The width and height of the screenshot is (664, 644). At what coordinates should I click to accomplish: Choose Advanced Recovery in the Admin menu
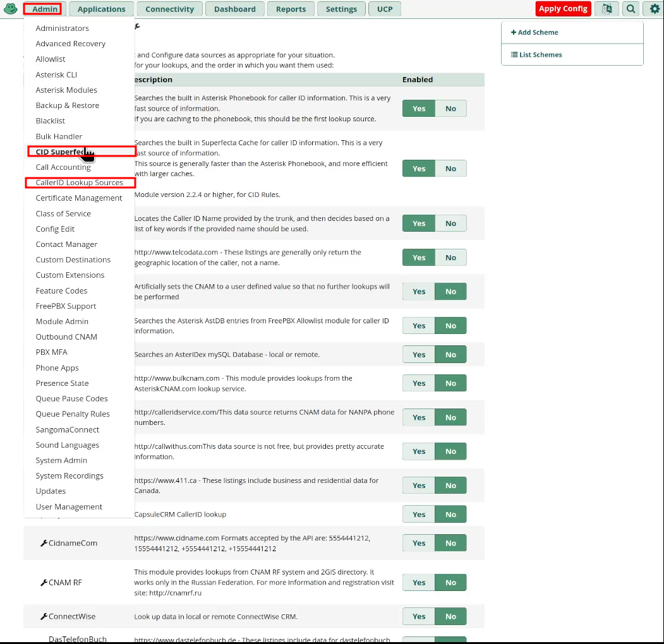click(70, 44)
